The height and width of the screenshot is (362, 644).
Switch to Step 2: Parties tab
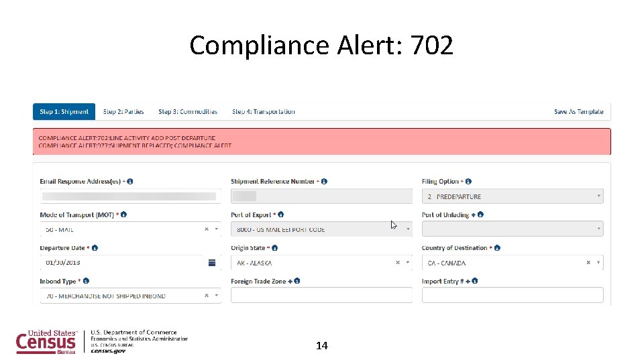point(123,112)
